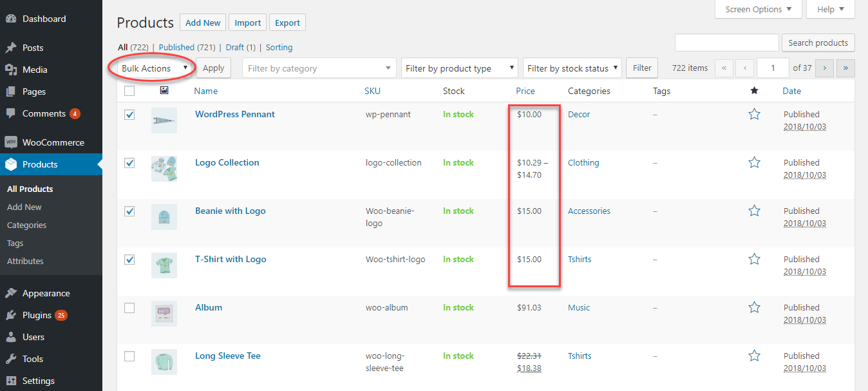Screen dimensions: 868x391
Task: Click the Tools wrench icon
Action: click(x=10, y=359)
